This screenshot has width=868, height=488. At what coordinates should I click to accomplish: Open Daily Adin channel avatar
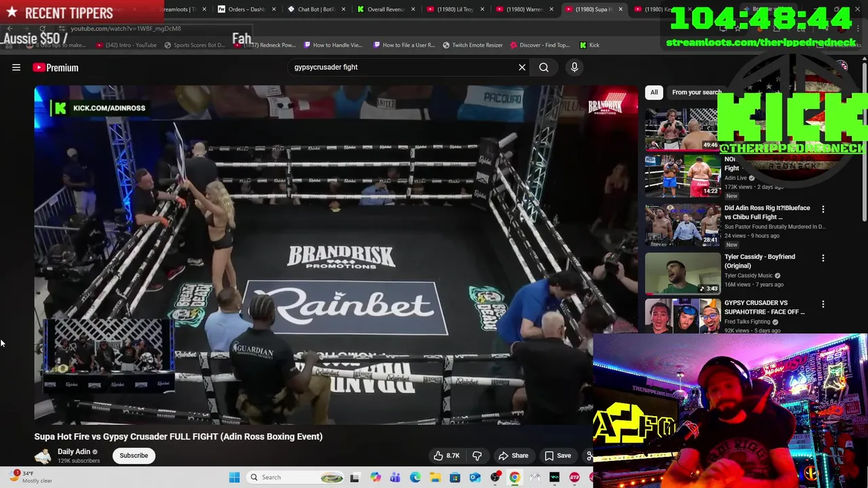pos(43,455)
